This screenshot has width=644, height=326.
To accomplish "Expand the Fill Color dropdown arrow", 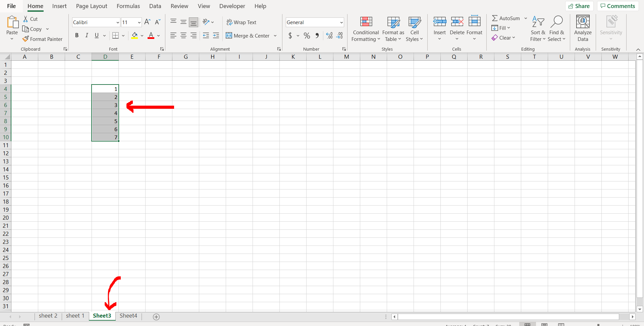I will 142,36.
